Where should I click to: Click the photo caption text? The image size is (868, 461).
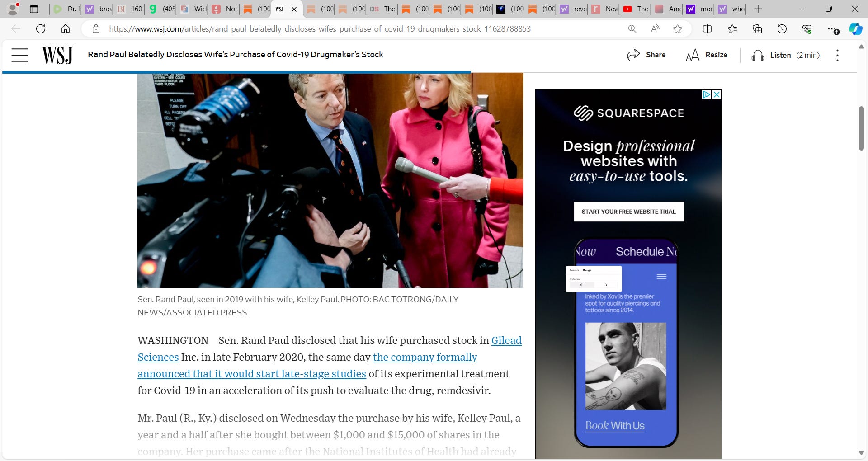(x=298, y=306)
